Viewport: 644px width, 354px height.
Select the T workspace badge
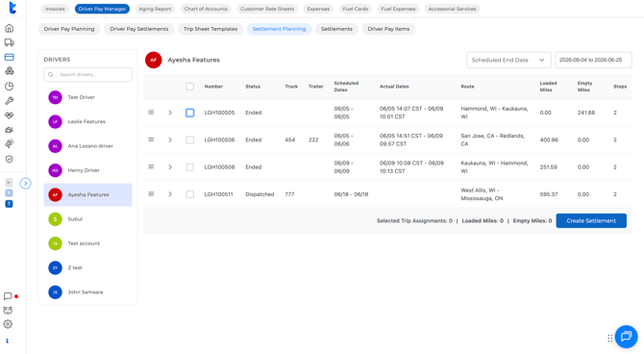pyautogui.click(x=9, y=204)
